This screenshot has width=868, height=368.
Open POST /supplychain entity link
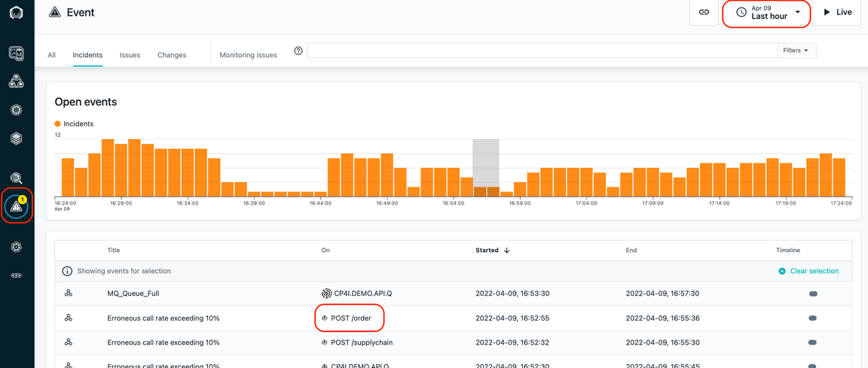point(362,342)
